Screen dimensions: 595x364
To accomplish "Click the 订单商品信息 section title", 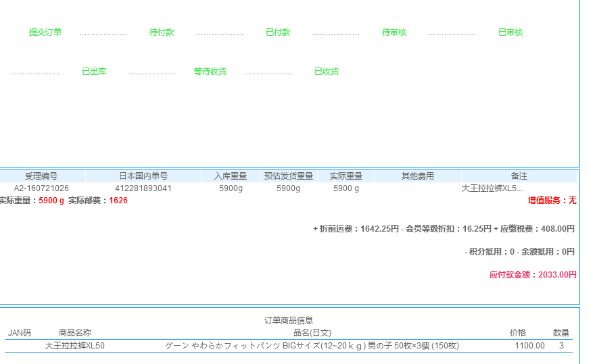I will [289, 320].
